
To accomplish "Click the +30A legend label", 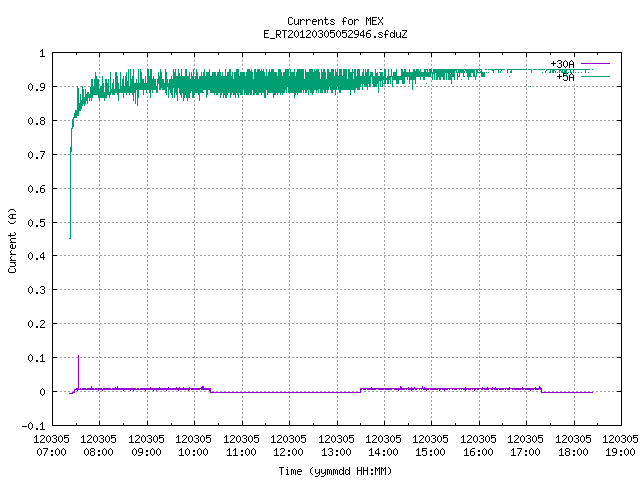I will (x=562, y=64).
